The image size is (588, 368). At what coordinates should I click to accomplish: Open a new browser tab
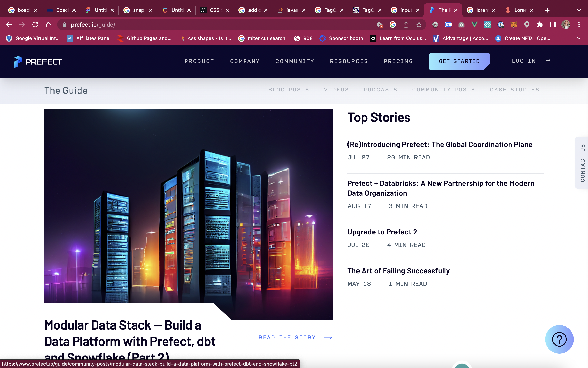click(x=547, y=10)
